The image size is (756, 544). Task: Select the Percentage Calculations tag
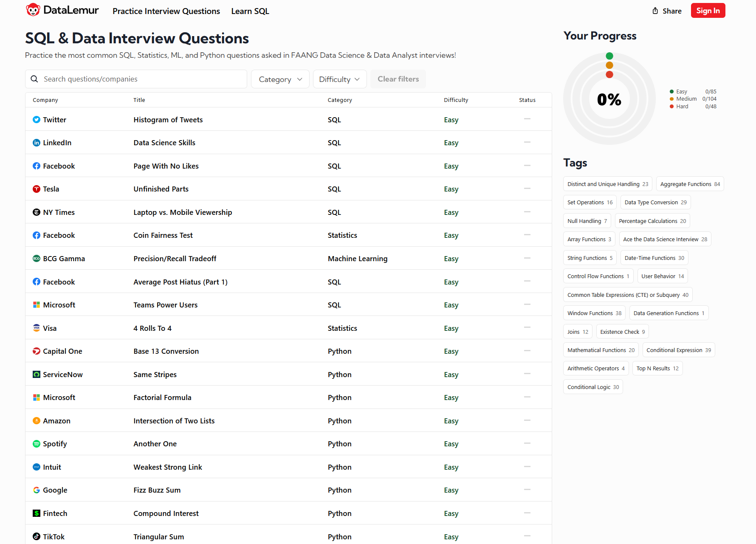[652, 221]
